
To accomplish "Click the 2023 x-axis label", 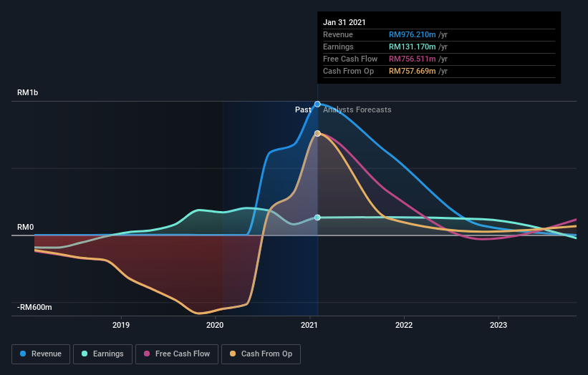I will coord(498,325).
